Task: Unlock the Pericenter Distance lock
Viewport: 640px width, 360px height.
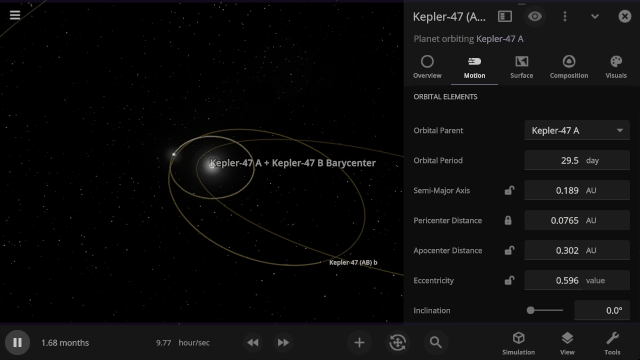Action: pyautogui.click(x=508, y=220)
